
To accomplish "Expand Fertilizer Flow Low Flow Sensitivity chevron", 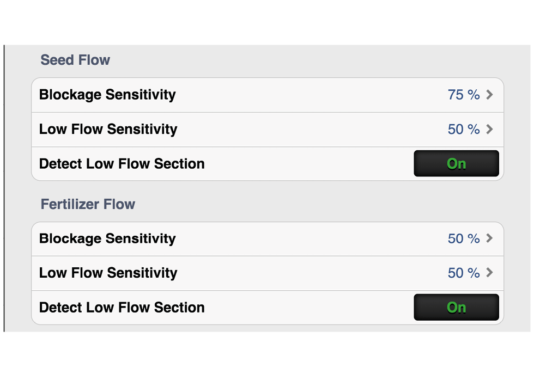I will (489, 273).
